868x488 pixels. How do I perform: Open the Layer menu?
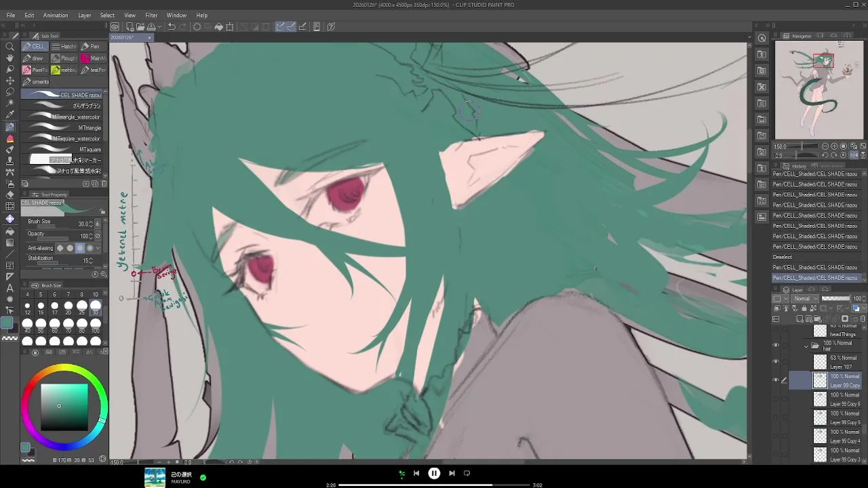tap(85, 15)
